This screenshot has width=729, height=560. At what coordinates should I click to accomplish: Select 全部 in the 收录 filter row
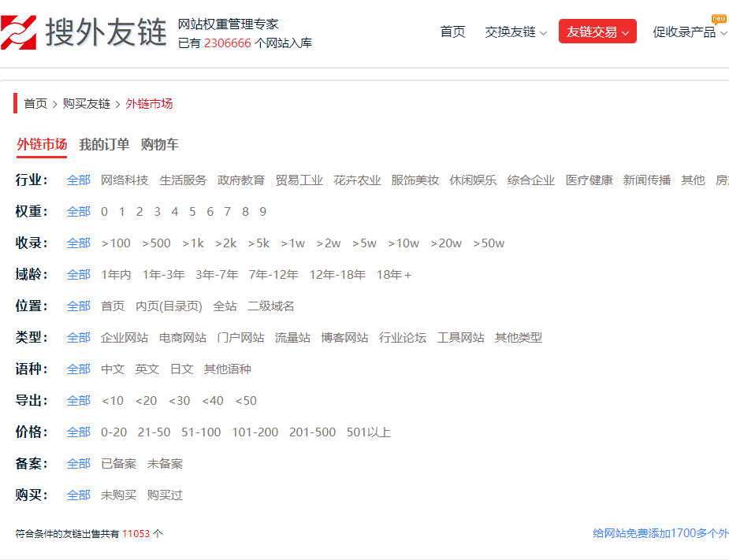[x=79, y=243]
